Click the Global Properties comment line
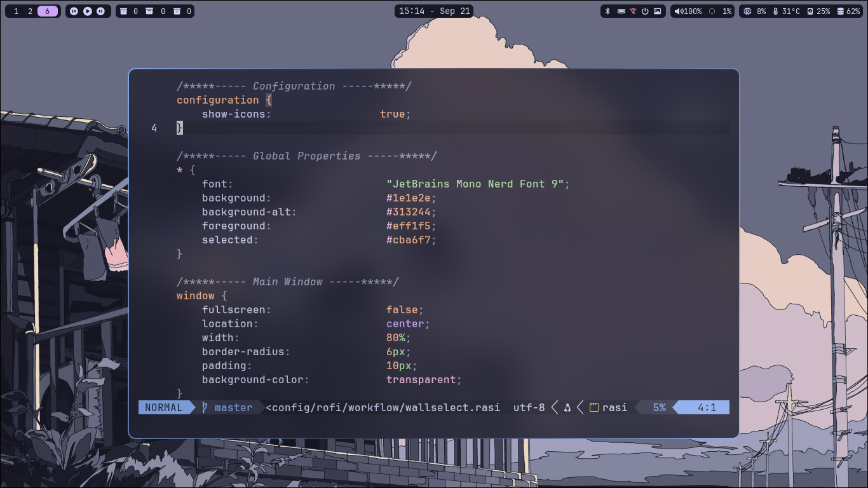This screenshot has height=488, width=868. click(x=307, y=156)
